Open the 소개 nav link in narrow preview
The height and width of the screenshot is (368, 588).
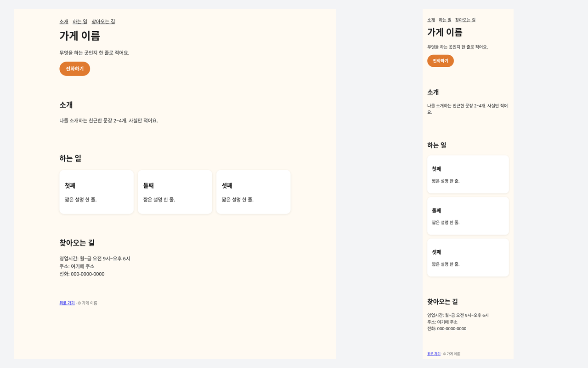point(431,20)
